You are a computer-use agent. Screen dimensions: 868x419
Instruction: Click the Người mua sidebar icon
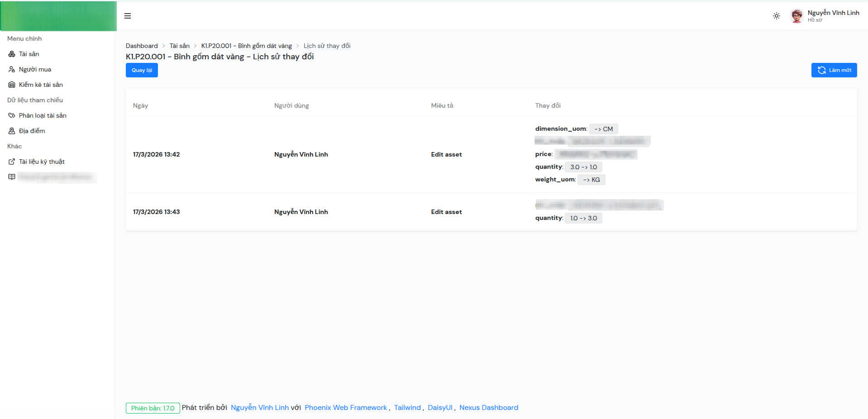pyautogui.click(x=12, y=69)
